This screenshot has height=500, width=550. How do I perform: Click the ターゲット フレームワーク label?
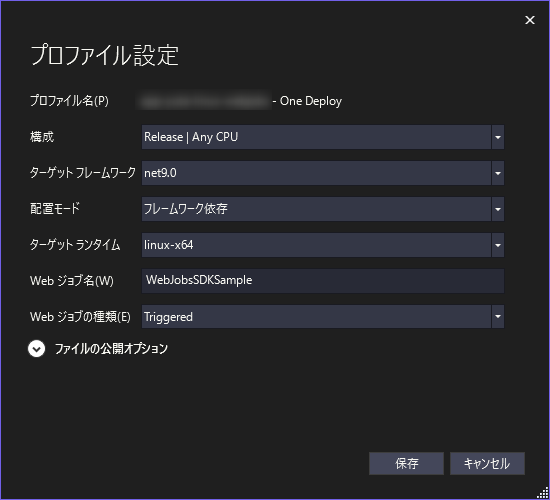(82, 173)
